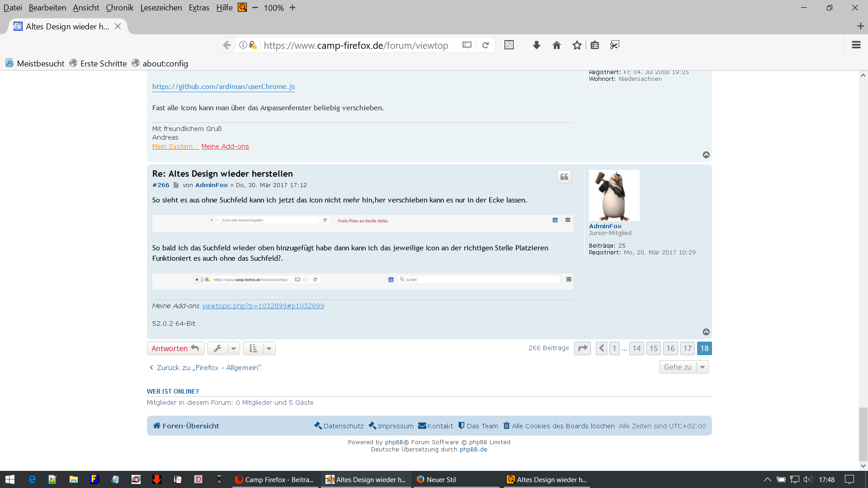868x488 pixels.
Task: Open the Chronik menu
Action: pyautogui.click(x=119, y=8)
